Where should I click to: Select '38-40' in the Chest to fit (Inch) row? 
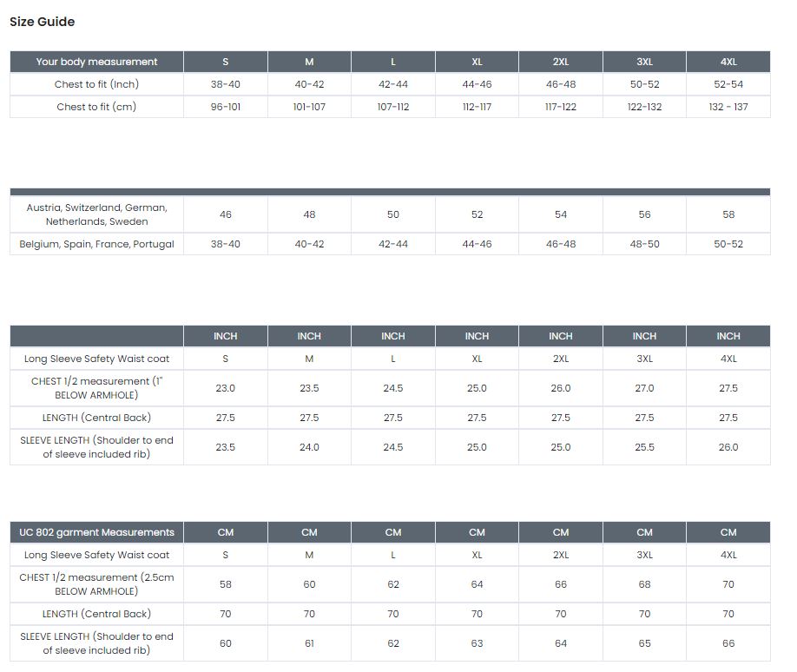(226, 84)
